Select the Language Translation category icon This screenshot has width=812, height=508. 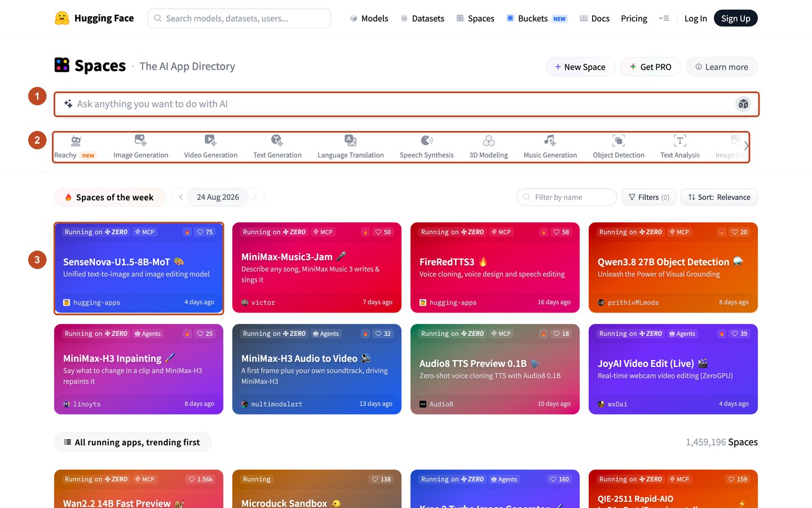coord(351,140)
